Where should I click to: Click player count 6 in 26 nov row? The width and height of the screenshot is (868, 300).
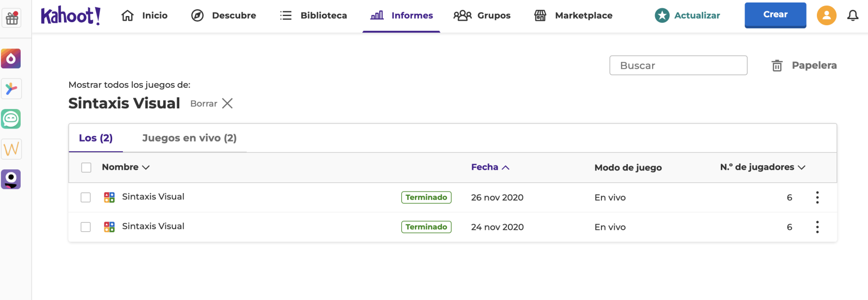coord(789,197)
